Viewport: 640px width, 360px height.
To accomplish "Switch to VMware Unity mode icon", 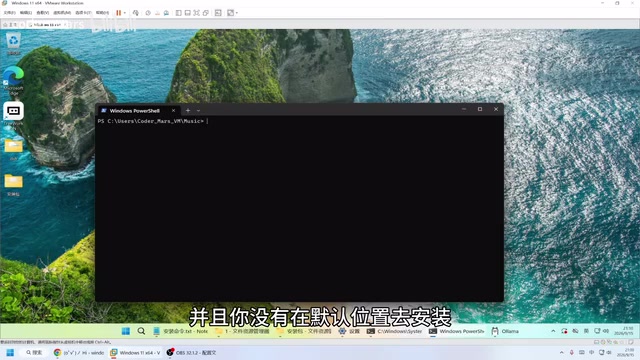I will tap(206, 13).
